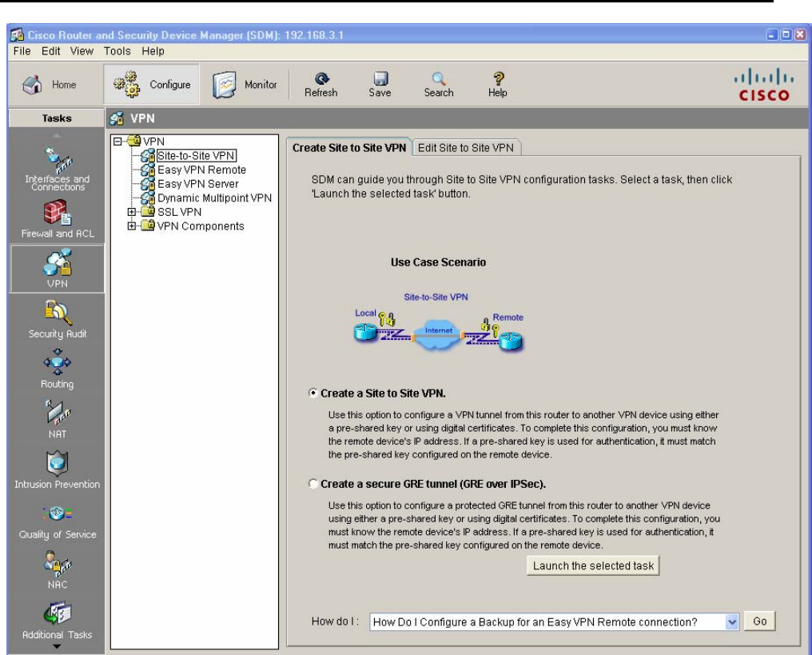
Task: Open the Home view
Action: pos(50,85)
